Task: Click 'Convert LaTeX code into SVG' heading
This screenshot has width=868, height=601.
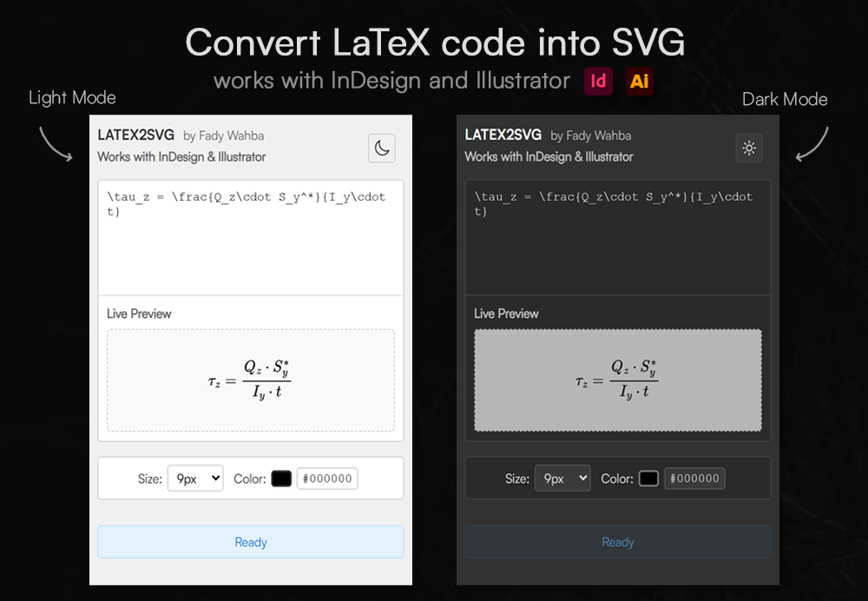Action: 435,43
